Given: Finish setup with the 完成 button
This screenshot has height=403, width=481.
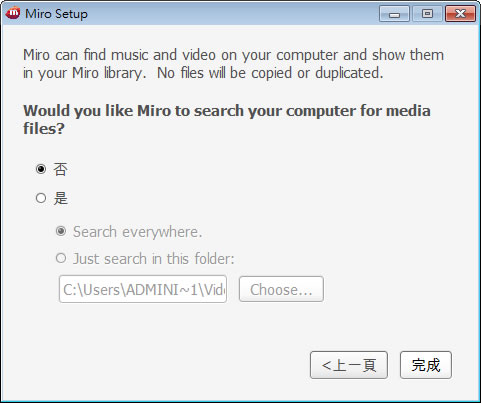Looking at the screenshot, I should tap(426, 365).
